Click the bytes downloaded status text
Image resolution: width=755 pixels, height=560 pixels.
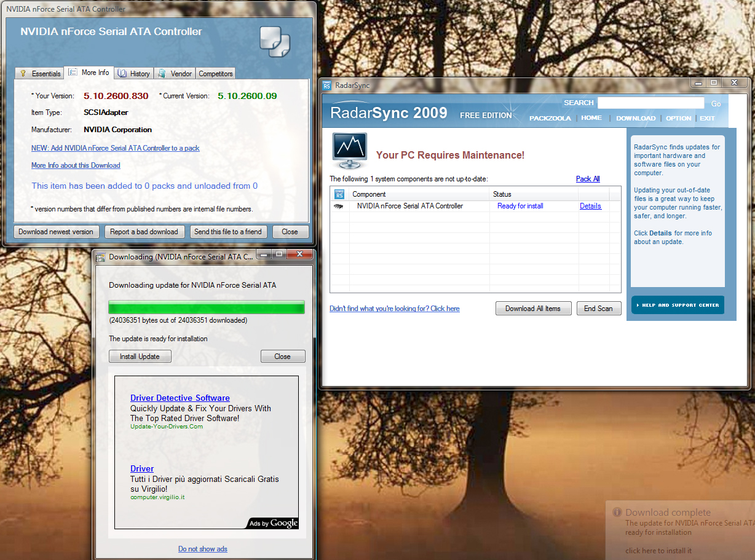[x=178, y=320]
